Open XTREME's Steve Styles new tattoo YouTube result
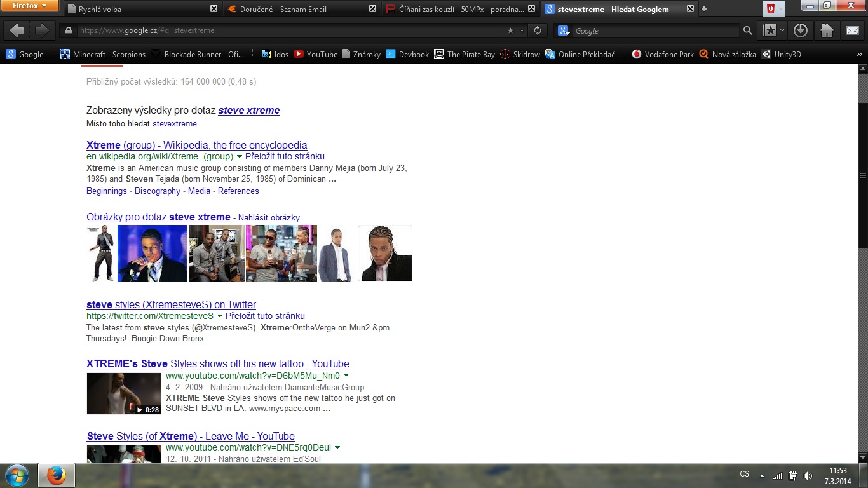868x488 pixels. click(x=218, y=363)
